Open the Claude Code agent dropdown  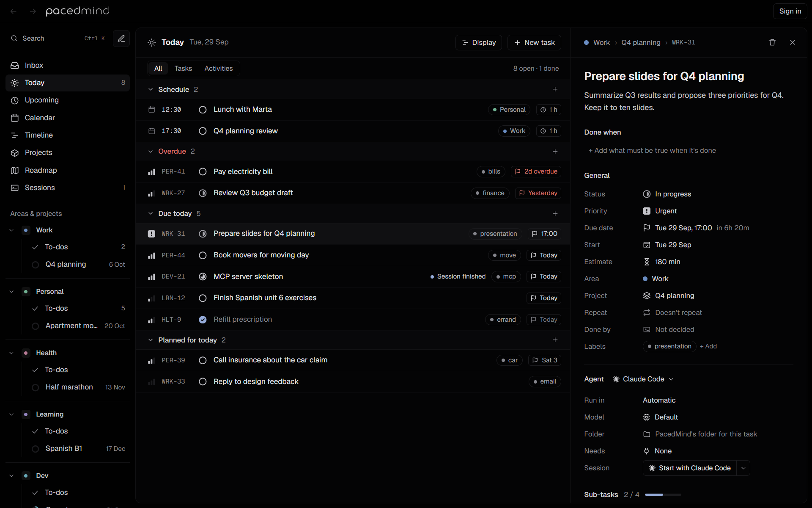[x=643, y=379]
